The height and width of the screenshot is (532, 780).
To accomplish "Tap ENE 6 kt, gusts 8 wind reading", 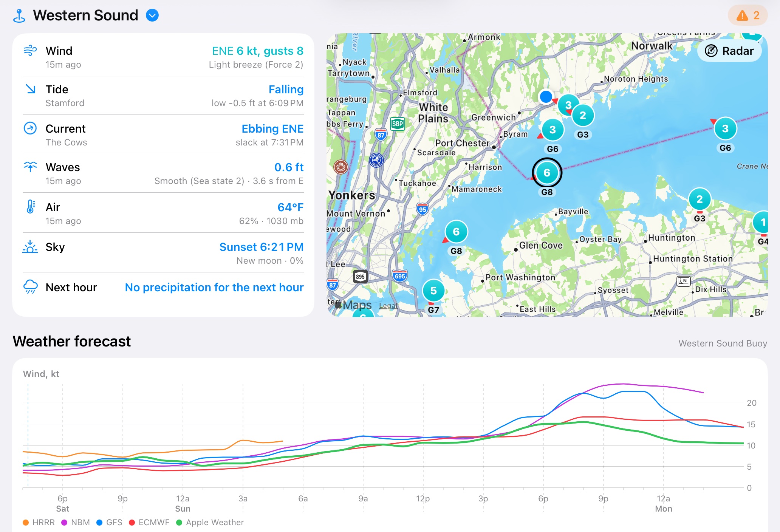I will coord(257,51).
